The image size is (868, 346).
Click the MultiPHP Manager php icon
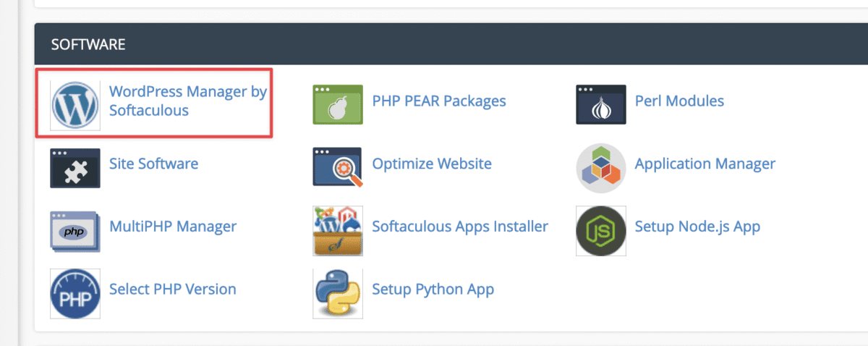click(75, 231)
